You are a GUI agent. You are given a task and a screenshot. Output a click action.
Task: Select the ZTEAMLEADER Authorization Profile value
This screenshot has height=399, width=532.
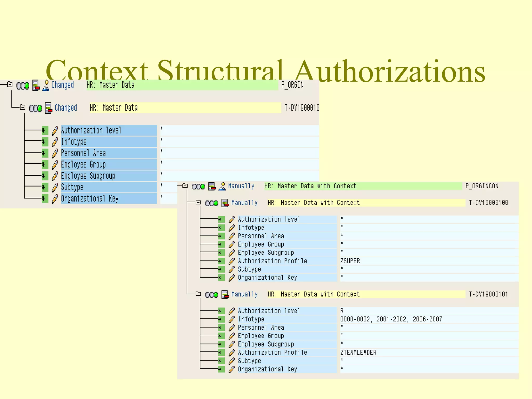(x=358, y=353)
